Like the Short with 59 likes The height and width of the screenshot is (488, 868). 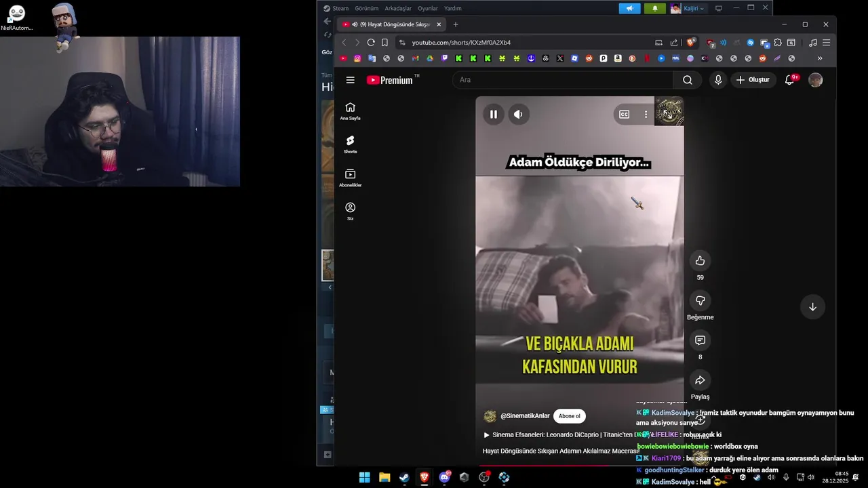coord(700,261)
